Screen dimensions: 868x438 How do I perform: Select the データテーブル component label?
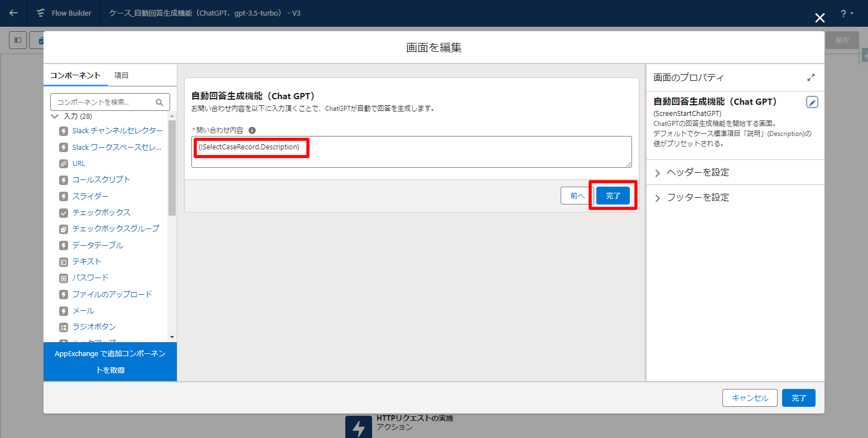98,245
